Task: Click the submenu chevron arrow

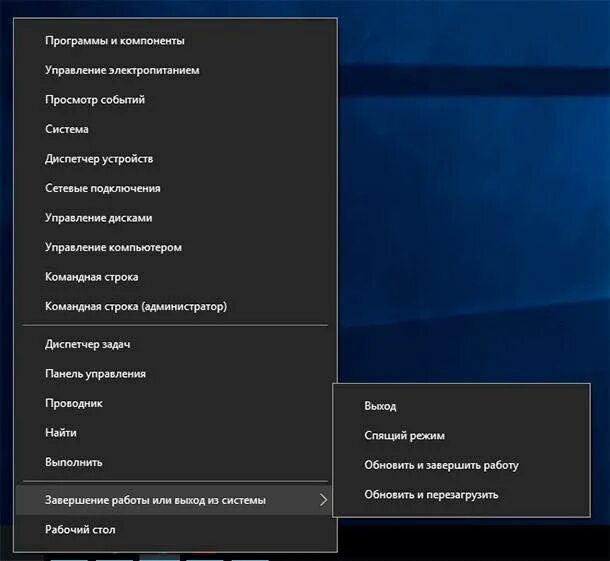Action: click(x=323, y=500)
